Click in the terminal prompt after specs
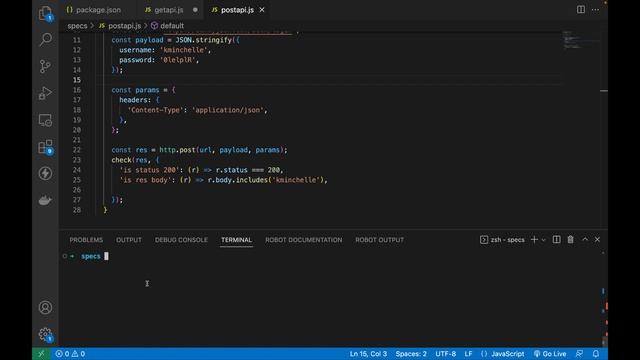 pos(107,256)
